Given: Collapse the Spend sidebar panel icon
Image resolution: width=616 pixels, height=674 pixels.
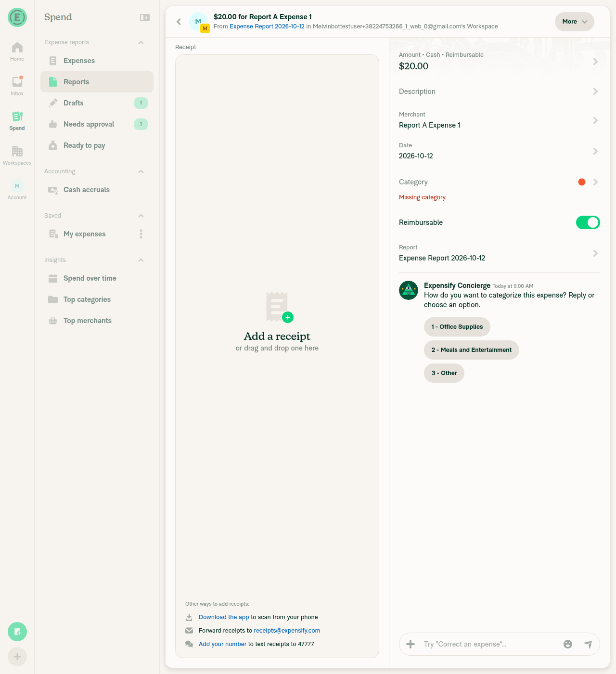Looking at the screenshot, I should 145,17.
